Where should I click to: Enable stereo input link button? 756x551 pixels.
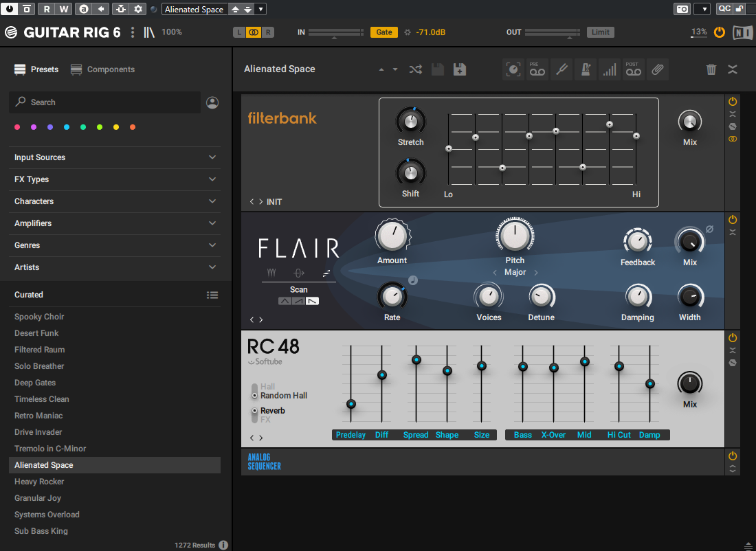point(254,32)
